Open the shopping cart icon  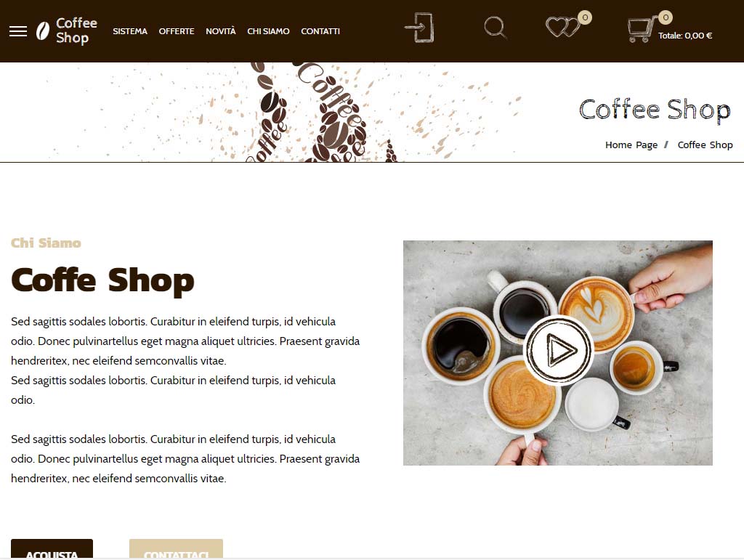point(641,29)
